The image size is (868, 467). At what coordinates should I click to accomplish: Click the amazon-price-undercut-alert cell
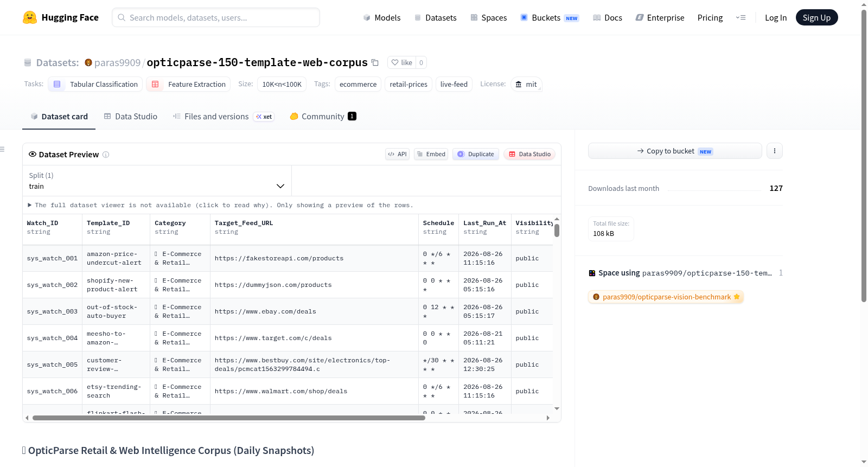(116, 258)
